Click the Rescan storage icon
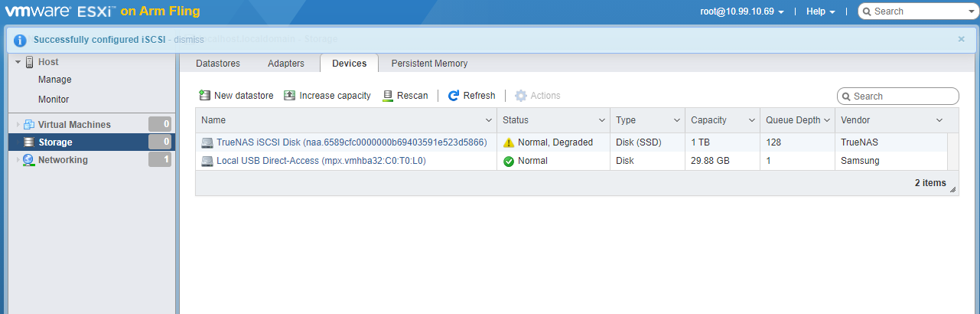Image resolution: width=980 pixels, height=314 pixels. [x=388, y=96]
